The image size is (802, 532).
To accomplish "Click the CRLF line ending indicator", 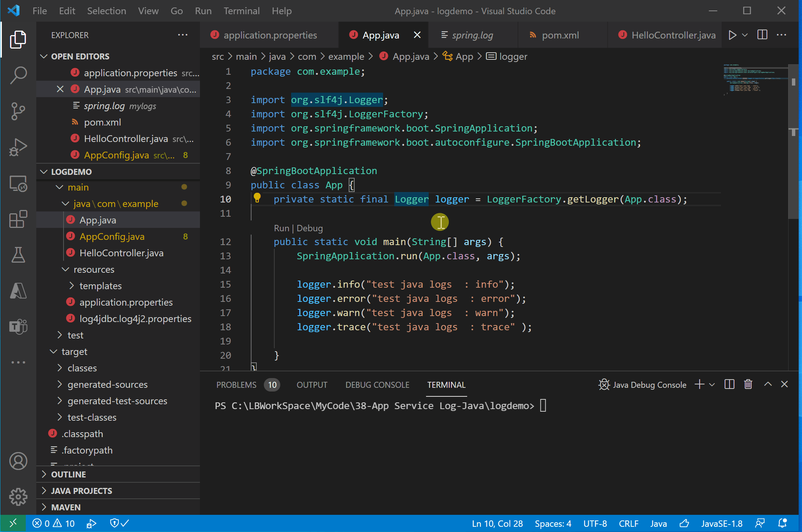I will (x=628, y=523).
